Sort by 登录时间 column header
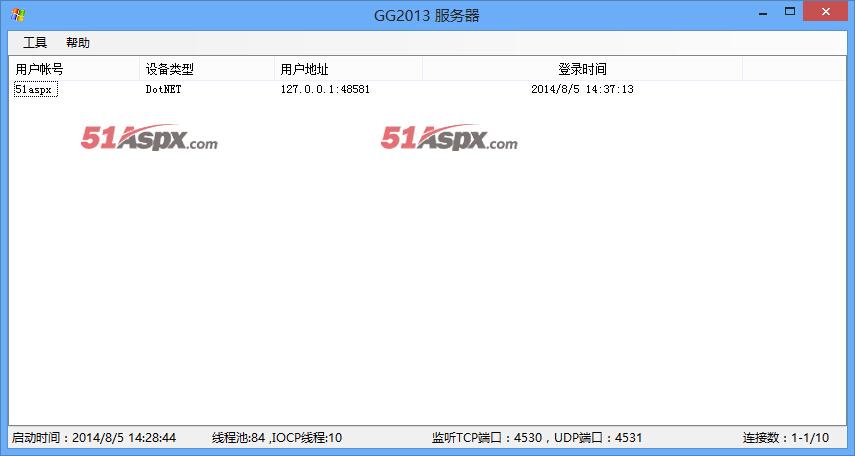The height and width of the screenshot is (456, 855). 582,69
